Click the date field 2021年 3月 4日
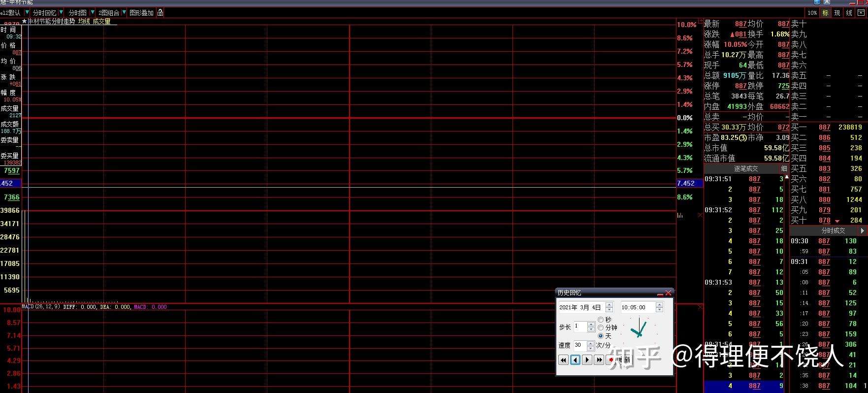 [581, 307]
